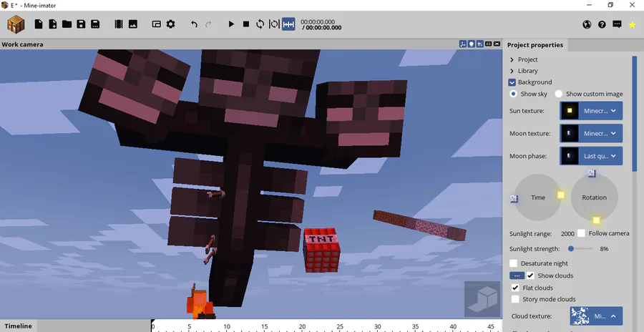Adjust the Sunlight strength slider
Screen dimensions: 644x332
[580, 248]
